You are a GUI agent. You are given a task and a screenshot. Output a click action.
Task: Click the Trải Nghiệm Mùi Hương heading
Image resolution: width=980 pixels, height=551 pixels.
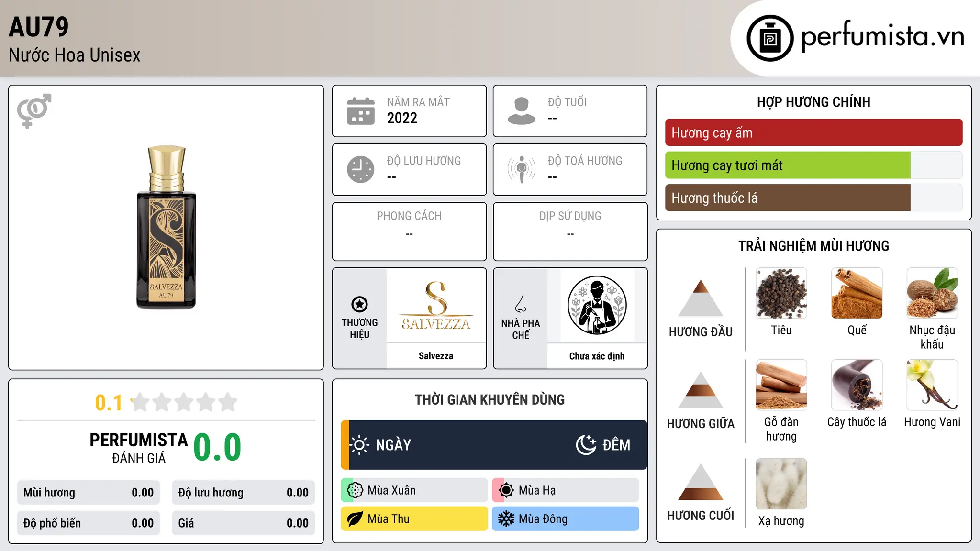814,246
